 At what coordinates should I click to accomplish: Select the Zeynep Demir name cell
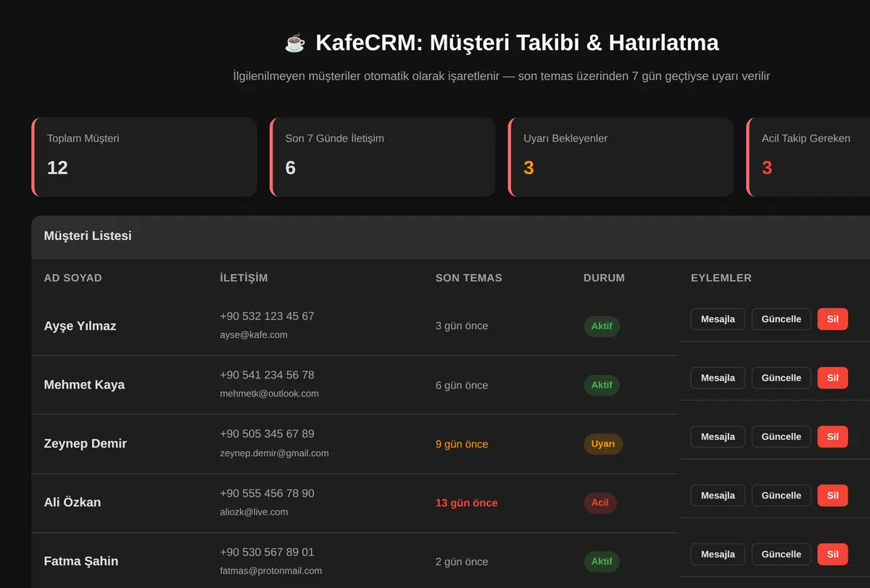86,444
